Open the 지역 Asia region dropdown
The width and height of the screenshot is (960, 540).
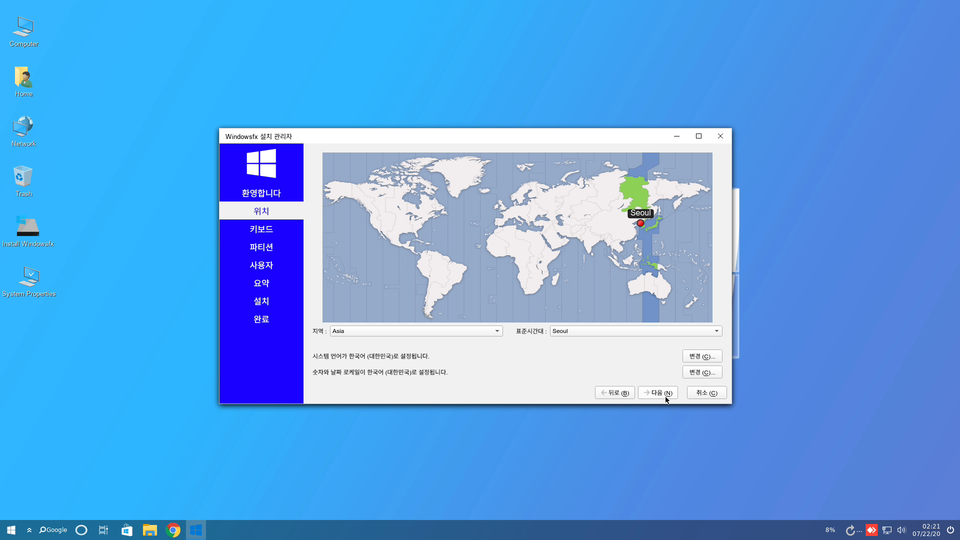(x=416, y=331)
